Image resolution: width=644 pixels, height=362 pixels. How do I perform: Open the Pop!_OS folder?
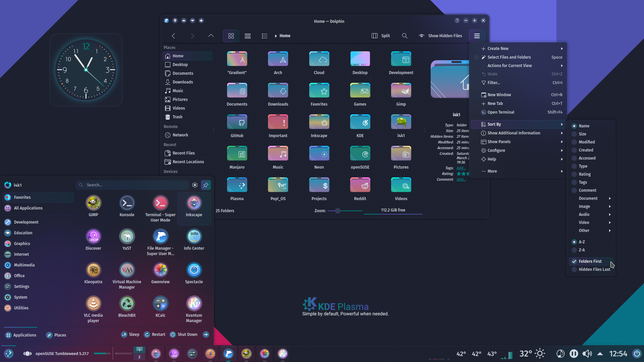pyautogui.click(x=278, y=189)
